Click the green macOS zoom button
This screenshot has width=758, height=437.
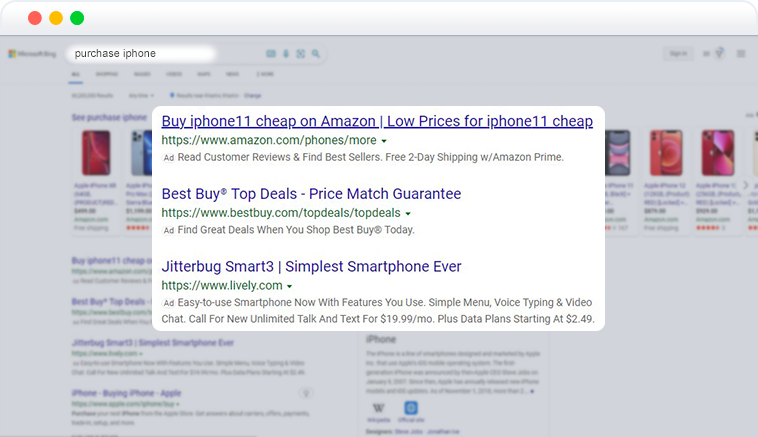(x=77, y=18)
